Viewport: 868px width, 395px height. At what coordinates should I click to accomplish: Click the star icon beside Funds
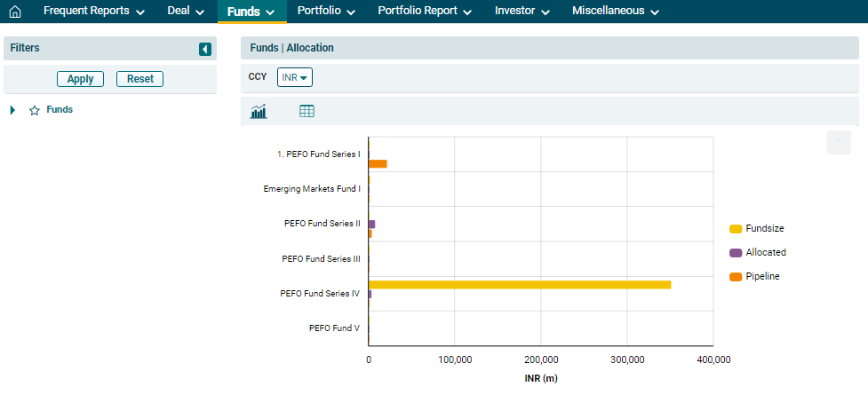(35, 111)
